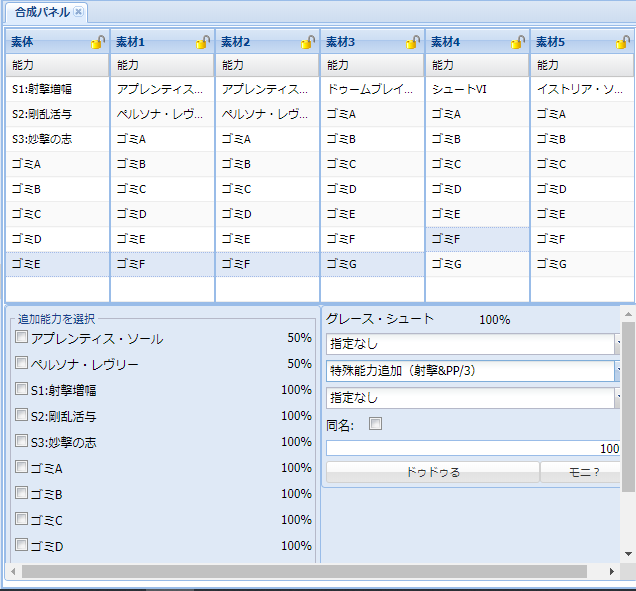
Task: Click the success rate field showing 100
Action: tap(473, 449)
